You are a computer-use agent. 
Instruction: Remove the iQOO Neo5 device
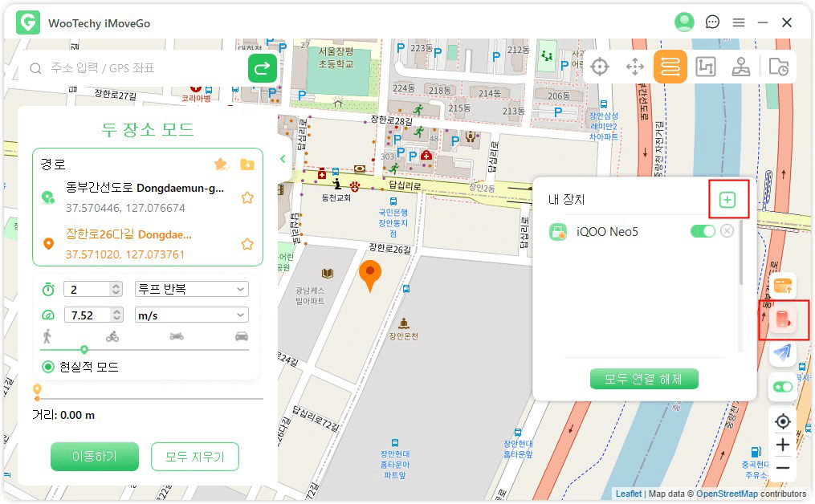(x=727, y=231)
